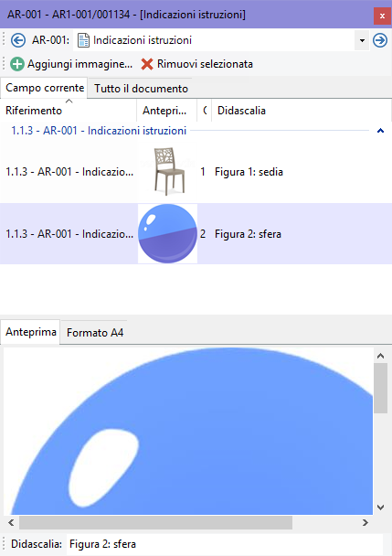392x556 pixels.
Task: Click scroll right arrow in preview pane
Action: tap(366, 523)
